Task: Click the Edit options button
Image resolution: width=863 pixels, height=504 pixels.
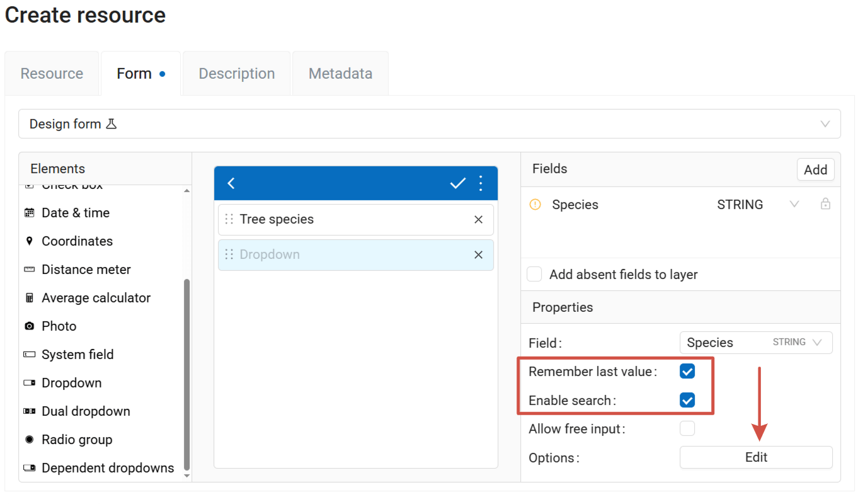Action: (755, 457)
